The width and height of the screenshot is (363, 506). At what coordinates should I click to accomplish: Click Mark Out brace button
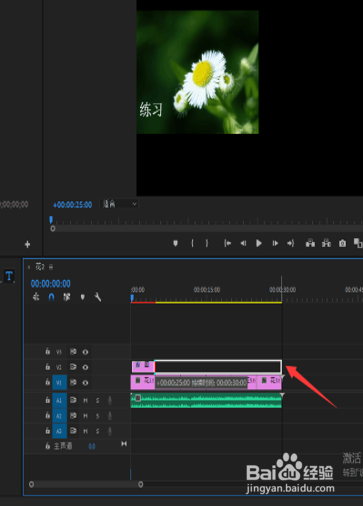[x=207, y=243]
